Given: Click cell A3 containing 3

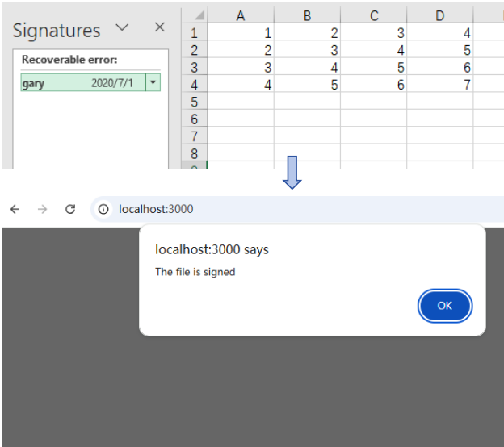Looking at the screenshot, I should tap(241, 68).
